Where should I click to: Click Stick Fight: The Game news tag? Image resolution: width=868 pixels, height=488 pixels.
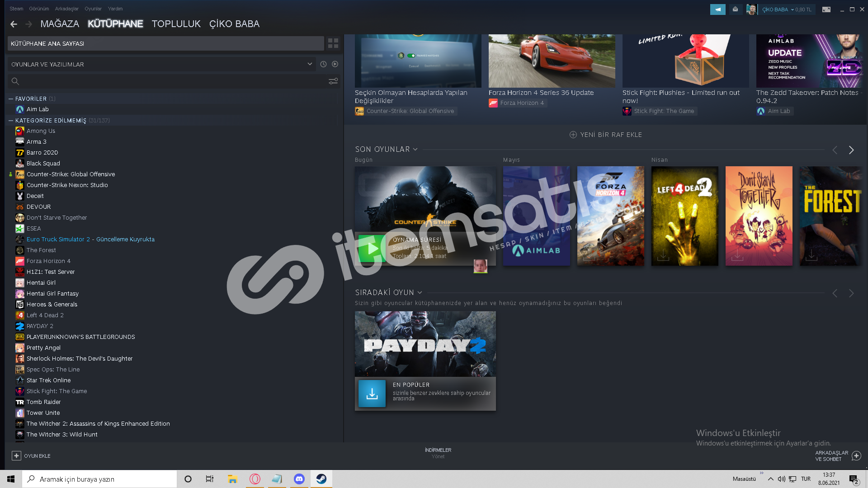point(660,111)
